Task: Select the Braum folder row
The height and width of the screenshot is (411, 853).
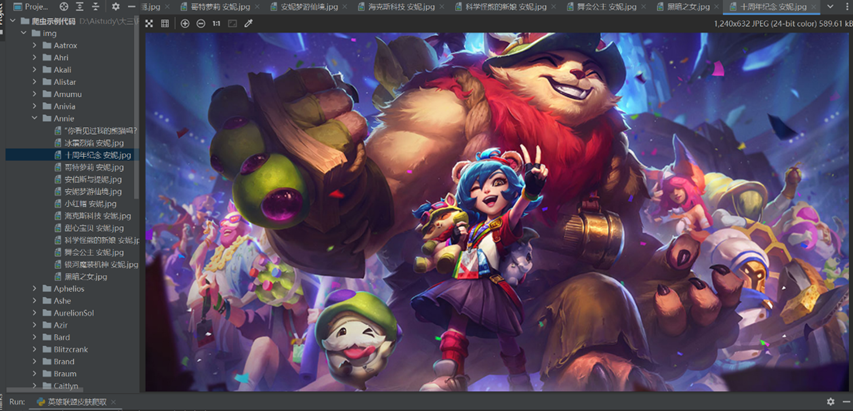Action: click(70, 374)
